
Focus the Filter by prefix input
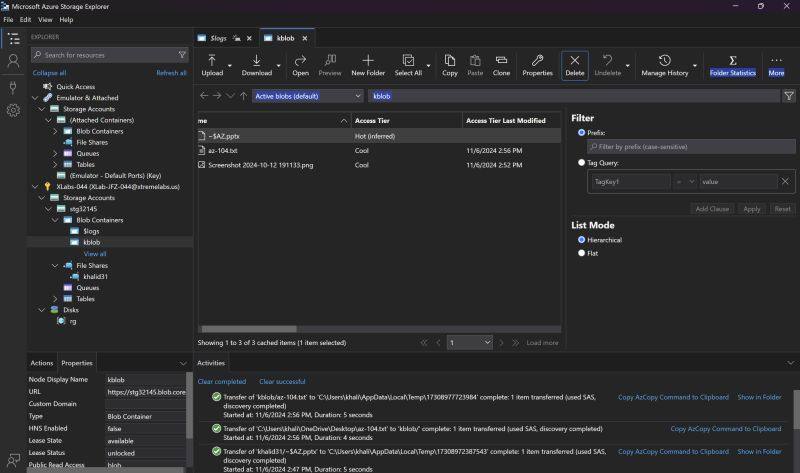pos(691,146)
